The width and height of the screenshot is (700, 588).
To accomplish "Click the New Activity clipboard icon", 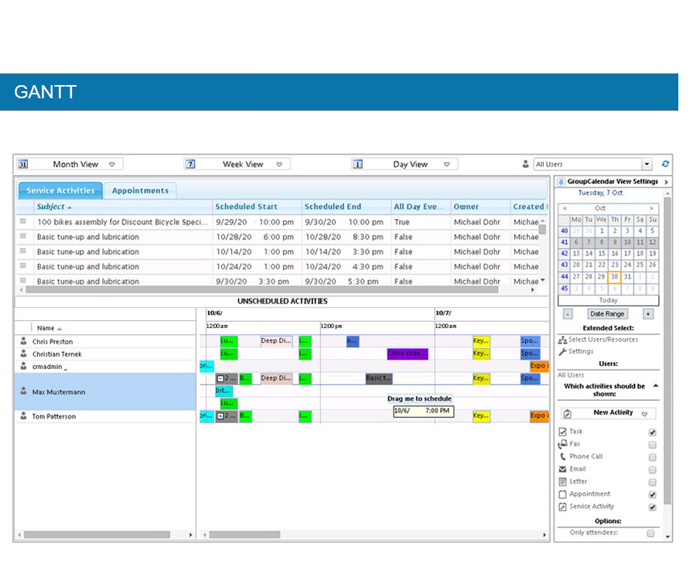I will pos(568,413).
